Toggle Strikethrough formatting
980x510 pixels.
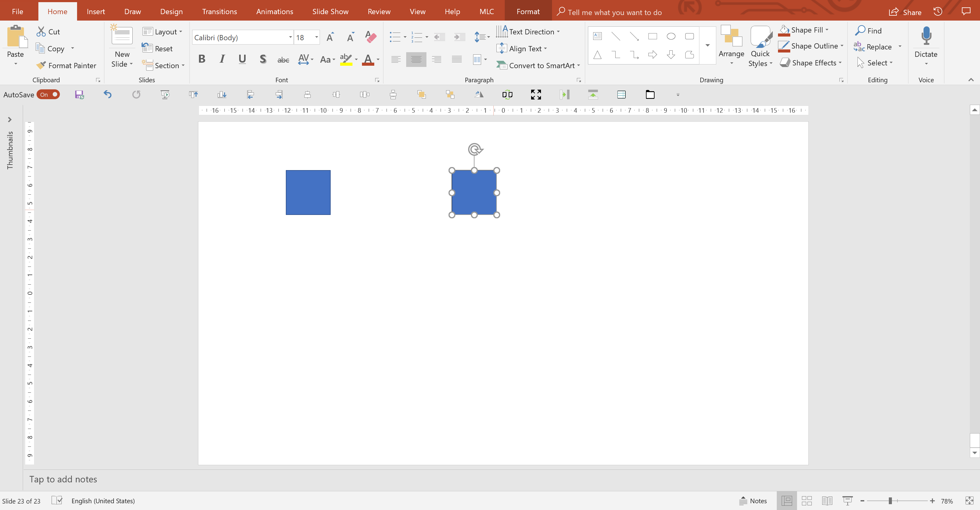point(283,60)
